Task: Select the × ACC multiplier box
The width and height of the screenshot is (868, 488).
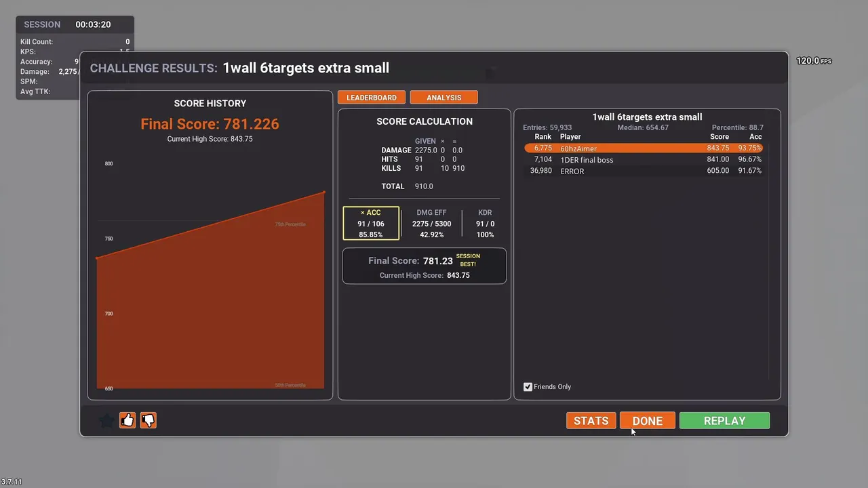Action: click(x=371, y=224)
